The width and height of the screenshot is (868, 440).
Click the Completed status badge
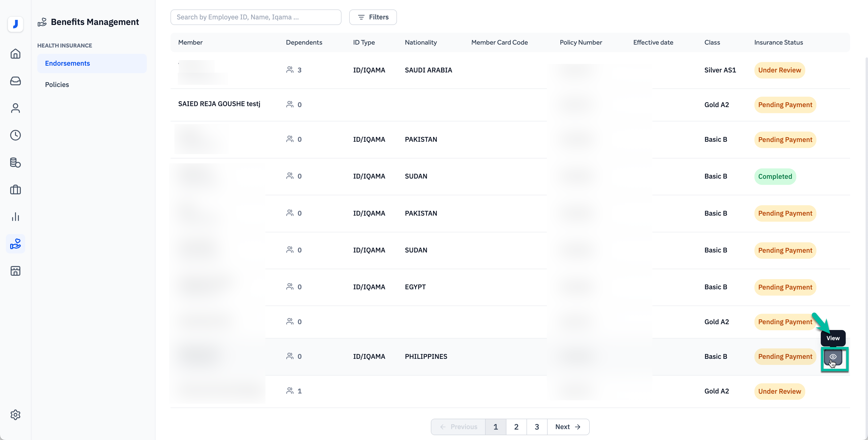[775, 176]
